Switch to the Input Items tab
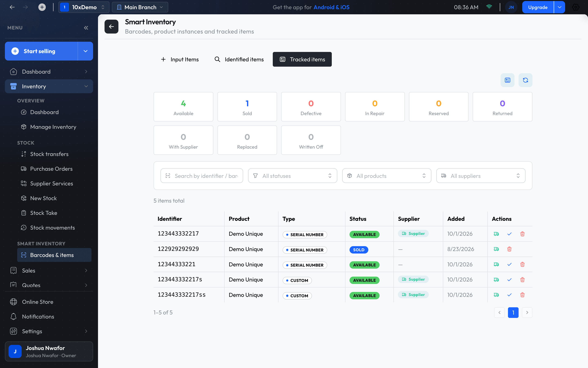This screenshot has width=588, height=368. coord(180,59)
